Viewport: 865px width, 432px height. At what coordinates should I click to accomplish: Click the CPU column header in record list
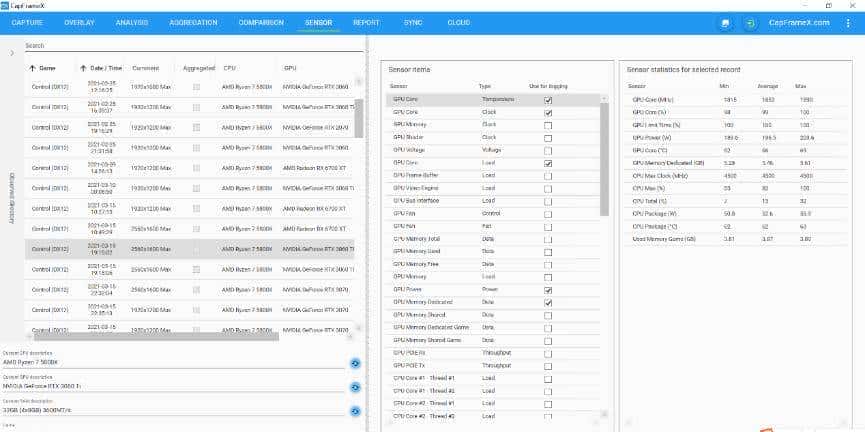[x=229, y=68]
